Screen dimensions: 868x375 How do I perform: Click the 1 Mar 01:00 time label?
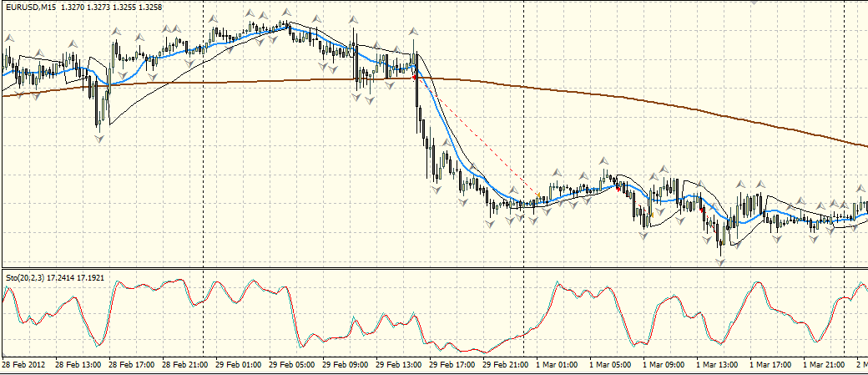coord(557,365)
